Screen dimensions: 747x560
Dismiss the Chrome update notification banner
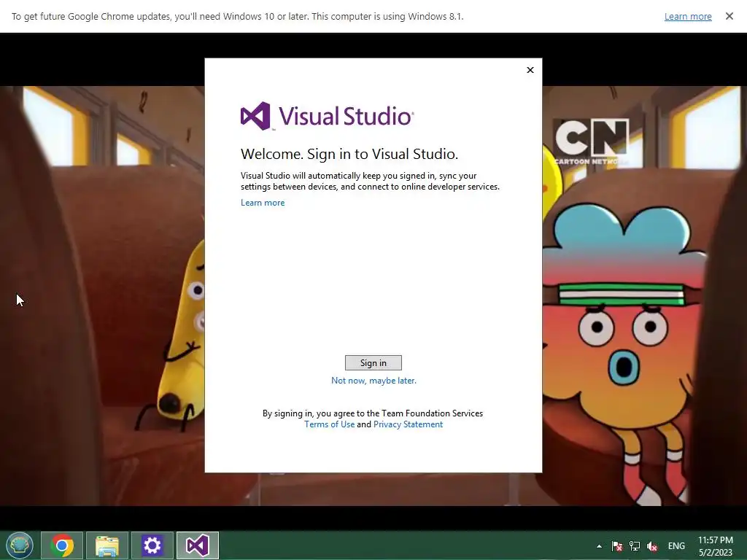point(729,16)
